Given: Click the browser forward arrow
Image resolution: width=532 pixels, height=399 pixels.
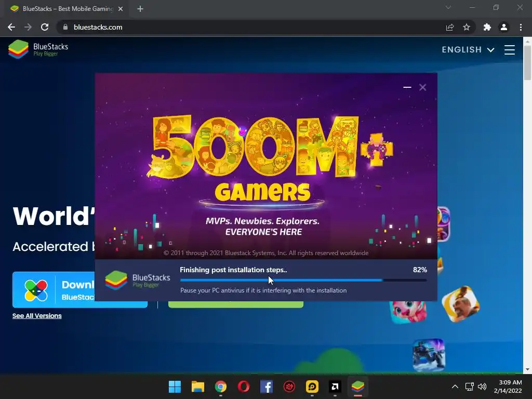Looking at the screenshot, I should coord(28,27).
